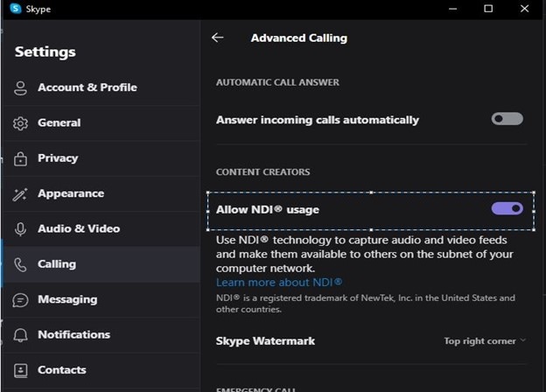This screenshot has height=392, width=546.
Task: Click the Audio & Video microphone icon
Action: 21,229
